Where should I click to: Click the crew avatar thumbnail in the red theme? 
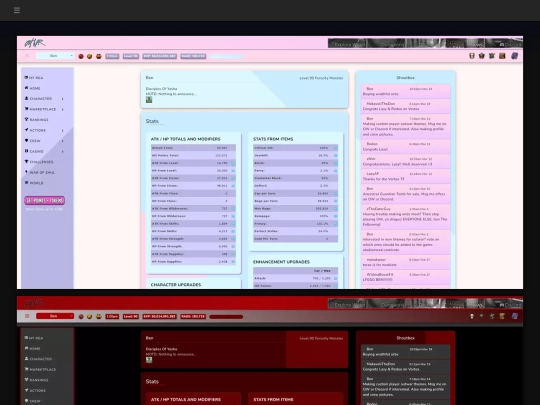[x=149, y=360]
